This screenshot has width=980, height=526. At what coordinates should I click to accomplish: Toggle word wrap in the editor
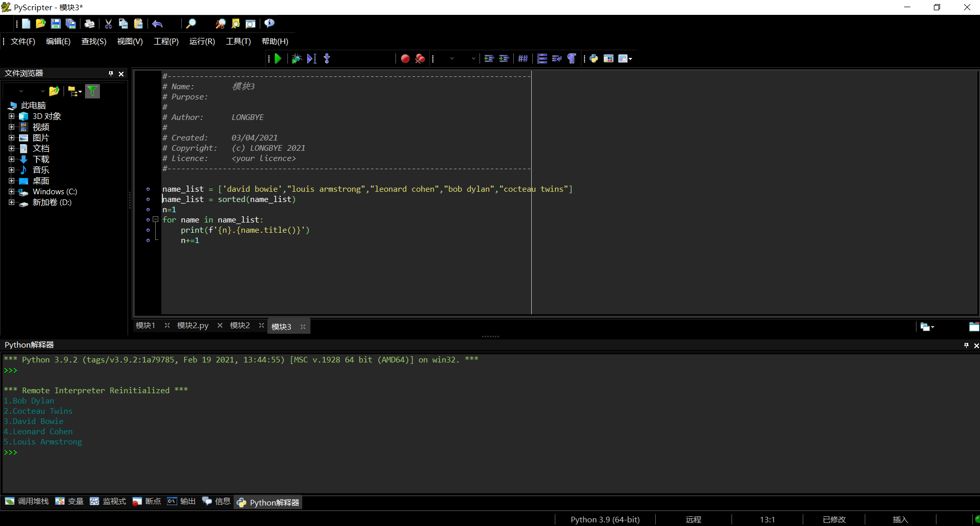(x=557, y=58)
